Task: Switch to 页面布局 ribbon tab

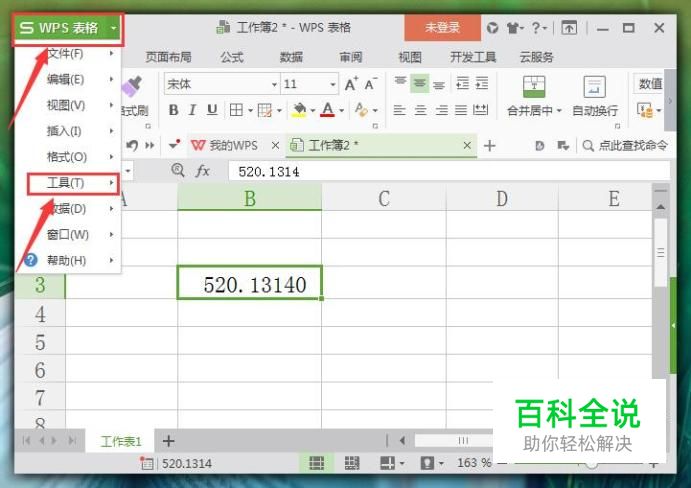Action: coord(168,57)
